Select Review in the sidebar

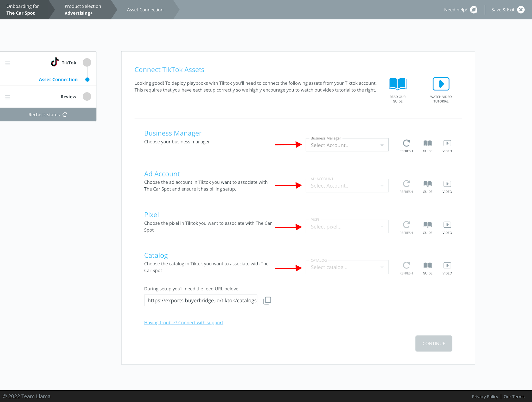point(68,97)
